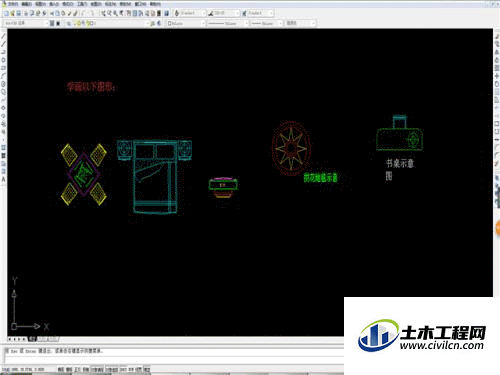This screenshot has width=500, height=375.
Task: Open the ByLayer linetype dropdown
Action: pos(246,23)
